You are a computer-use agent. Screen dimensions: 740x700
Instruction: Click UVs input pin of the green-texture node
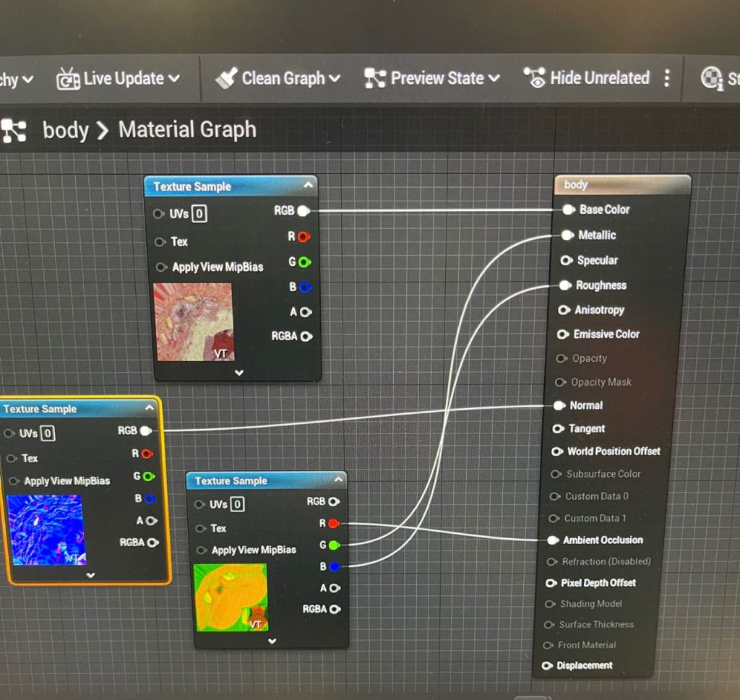click(x=199, y=505)
